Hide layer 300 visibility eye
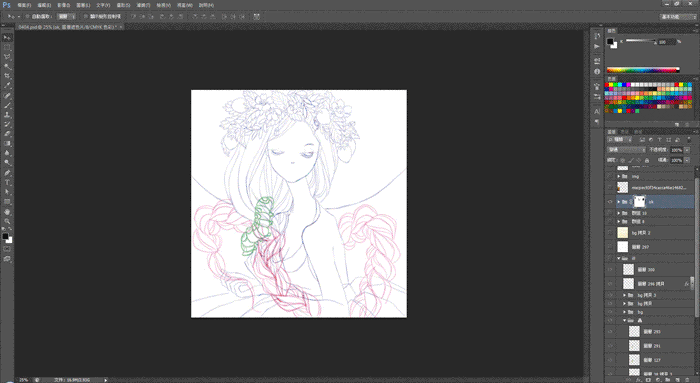Image resolution: width=700 pixels, height=383 pixels. [610, 270]
